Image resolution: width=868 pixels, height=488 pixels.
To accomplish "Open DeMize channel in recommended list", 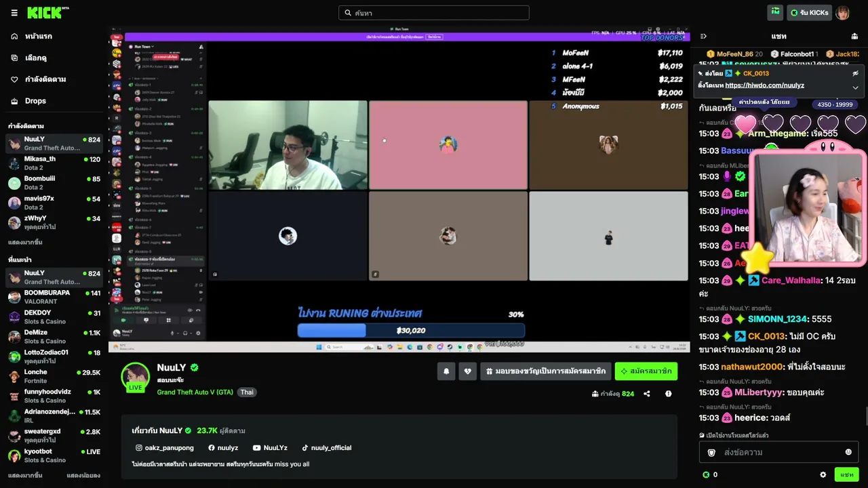I will [x=54, y=337].
